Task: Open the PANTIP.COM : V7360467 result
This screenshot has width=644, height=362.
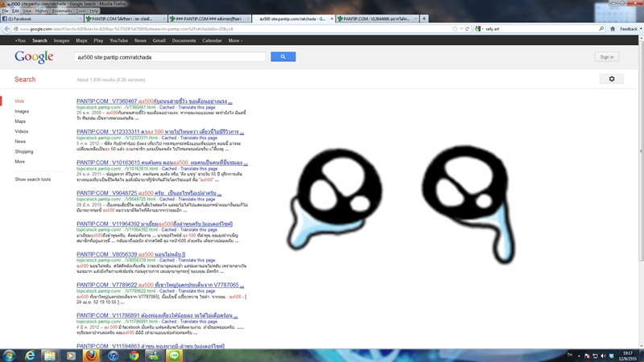Action: (155, 101)
